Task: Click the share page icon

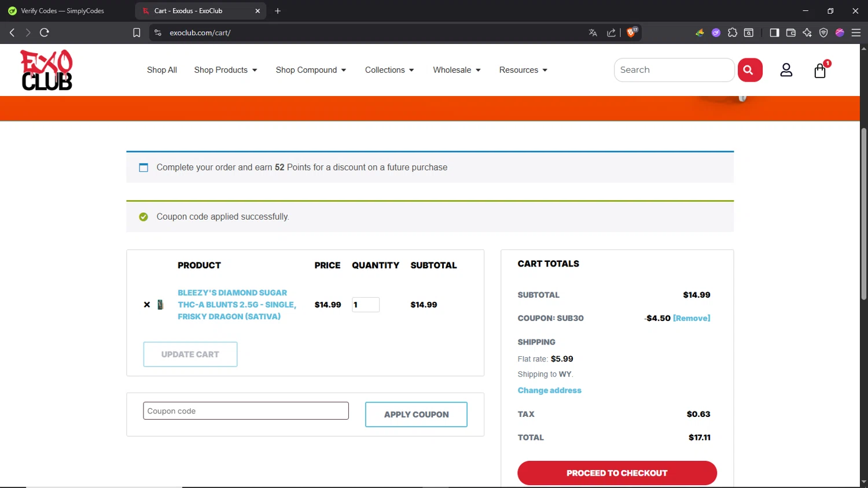Action: coord(611,33)
